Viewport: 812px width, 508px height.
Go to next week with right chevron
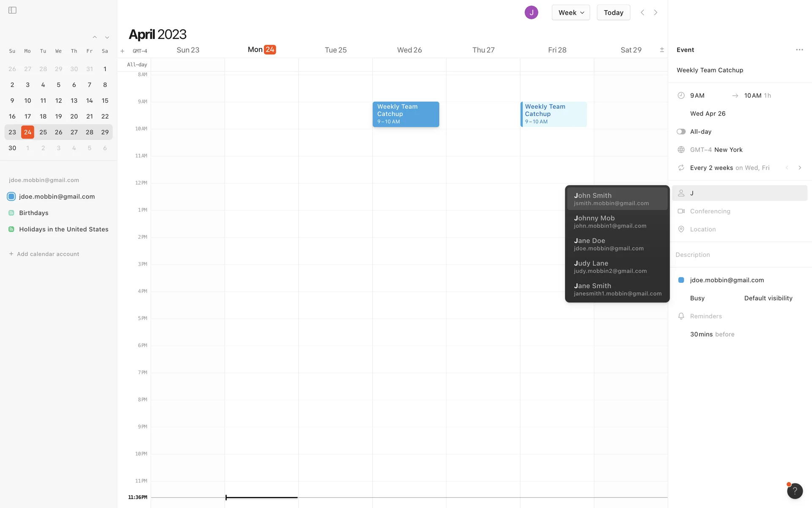[656, 13]
